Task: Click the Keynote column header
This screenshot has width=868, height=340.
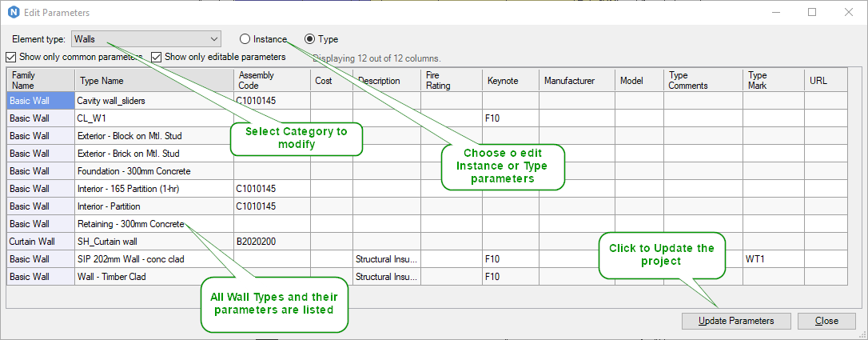Action: (510, 81)
